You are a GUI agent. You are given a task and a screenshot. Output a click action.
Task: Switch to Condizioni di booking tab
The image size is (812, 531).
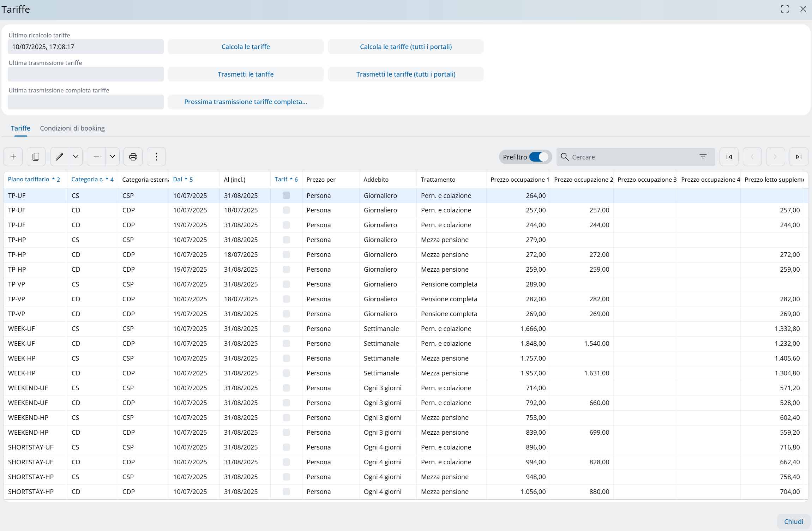pyautogui.click(x=72, y=128)
